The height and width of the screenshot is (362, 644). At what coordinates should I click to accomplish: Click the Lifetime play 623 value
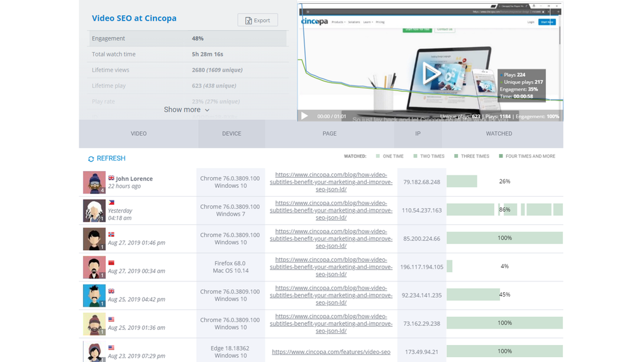pyautogui.click(x=214, y=85)
